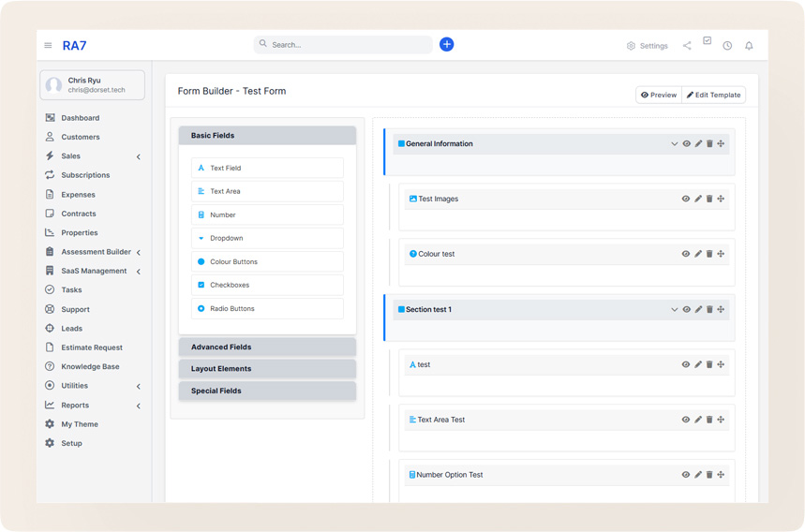Screen dimensions: 805x532
Task: Toggle visibility of Number Option Test
Action: (686, 475)
